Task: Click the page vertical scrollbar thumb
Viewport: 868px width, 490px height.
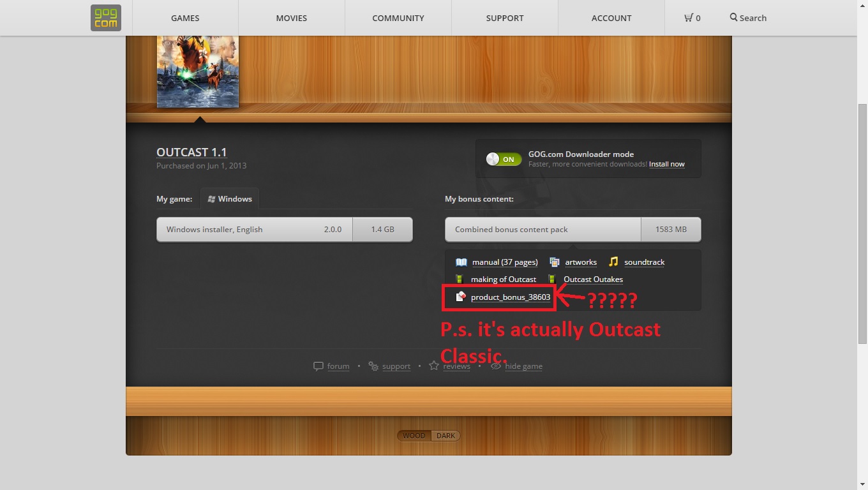Action: 862,223
